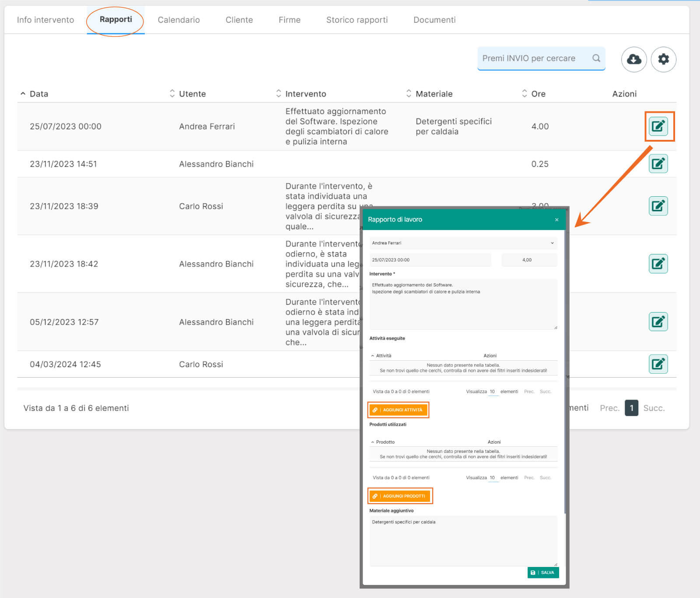Open the Storico rapporti tab
Image resolution: width=700 pixels, height=598 pixels.
point(357,20)
